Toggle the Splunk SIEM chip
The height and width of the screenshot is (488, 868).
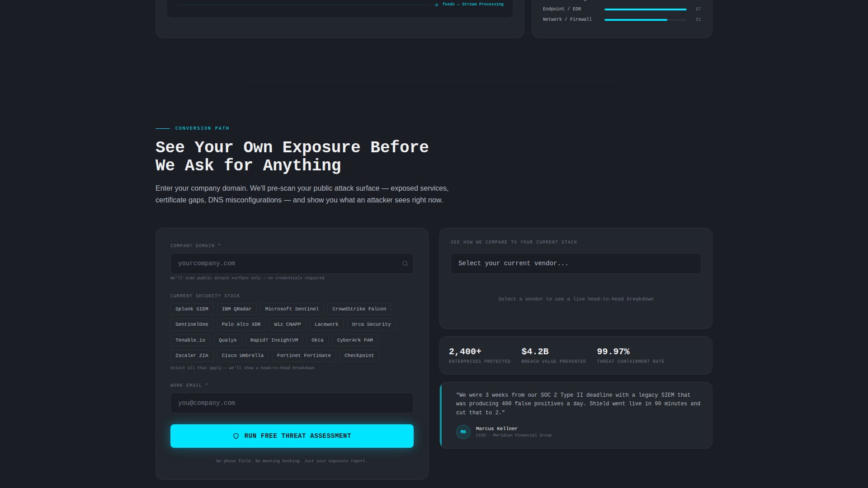192,309
